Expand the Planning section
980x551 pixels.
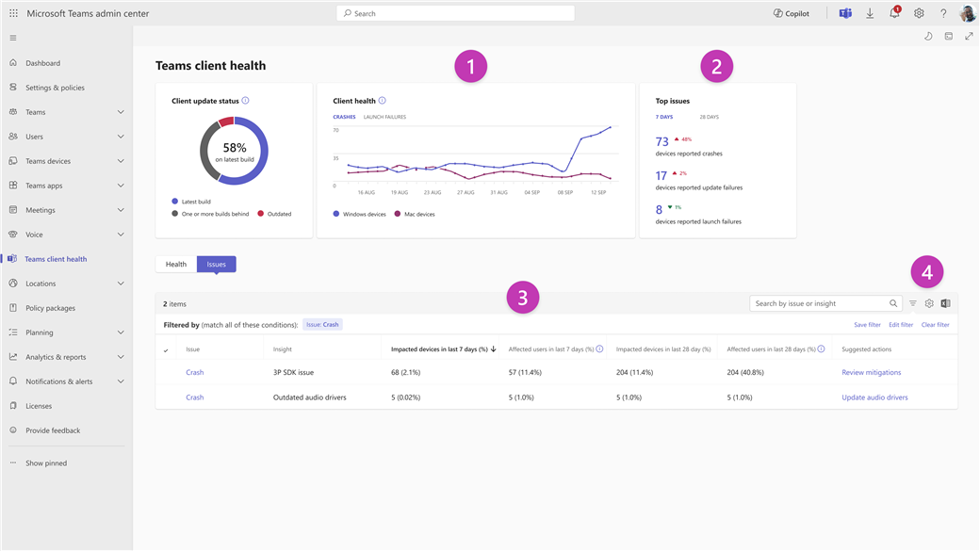point(121,332)
